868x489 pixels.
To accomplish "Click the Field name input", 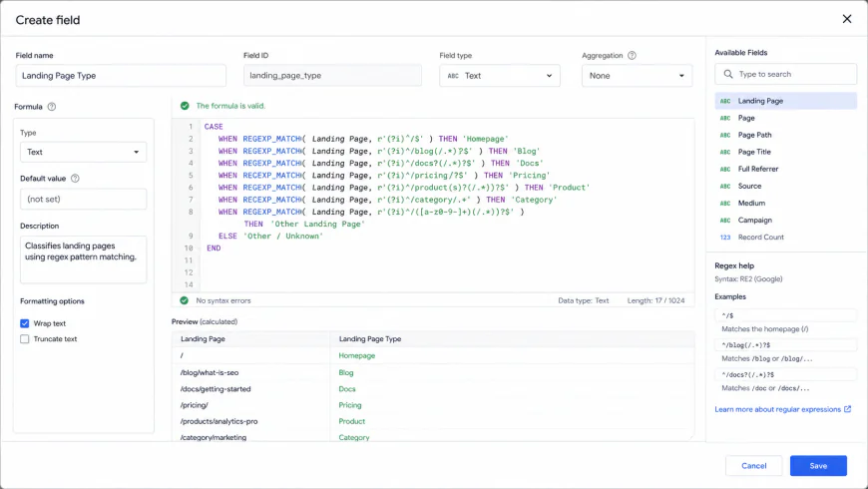I will point(121,75).
